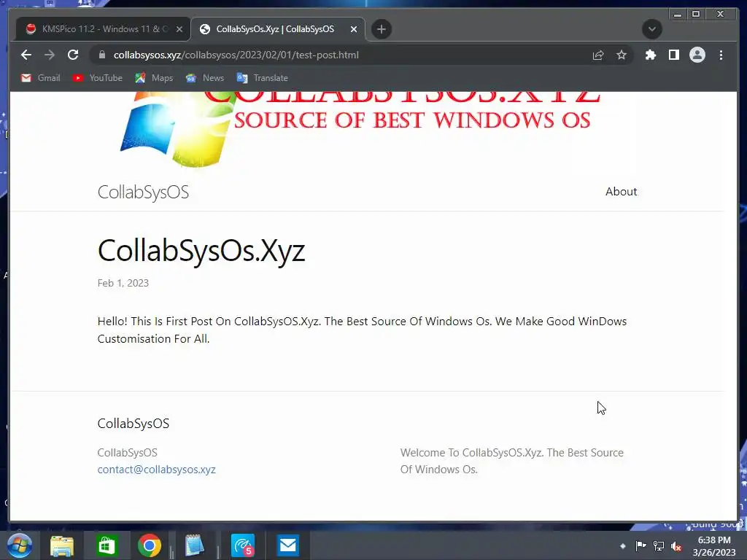Go back to the previous page
Image resolution: width=747 pixels, height=560 pixels.
pyautogui.click(x=26, y=55)
